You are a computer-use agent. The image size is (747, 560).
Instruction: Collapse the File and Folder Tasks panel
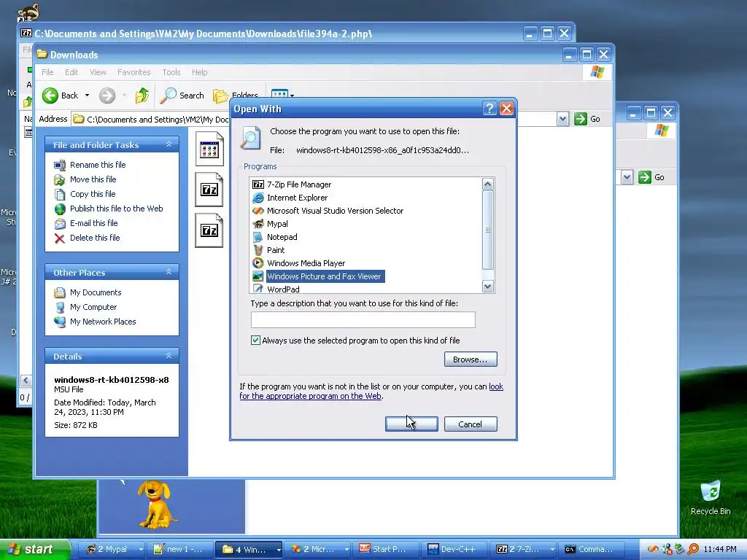tap(169, 144)
